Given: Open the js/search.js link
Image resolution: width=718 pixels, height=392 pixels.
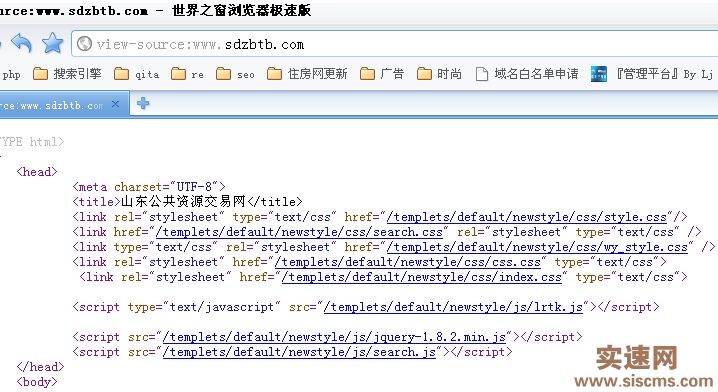Looking at the screenshot, I should [x=299, y=352].
